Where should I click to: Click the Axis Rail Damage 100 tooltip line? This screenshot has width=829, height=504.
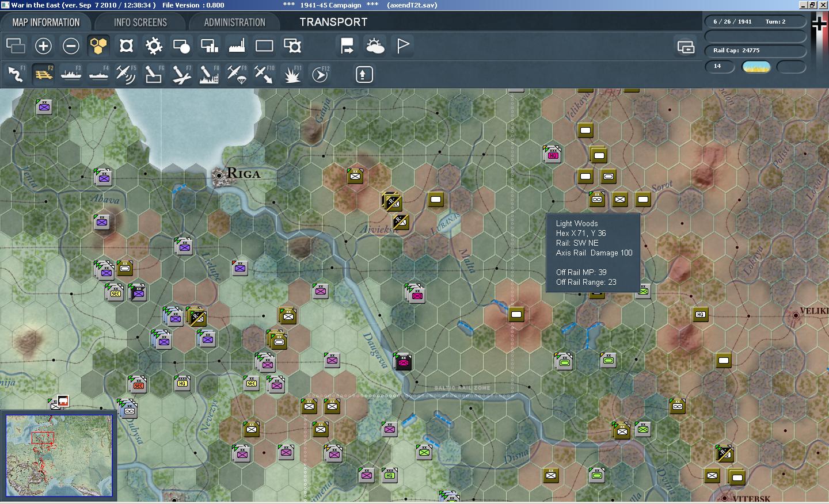594,253
